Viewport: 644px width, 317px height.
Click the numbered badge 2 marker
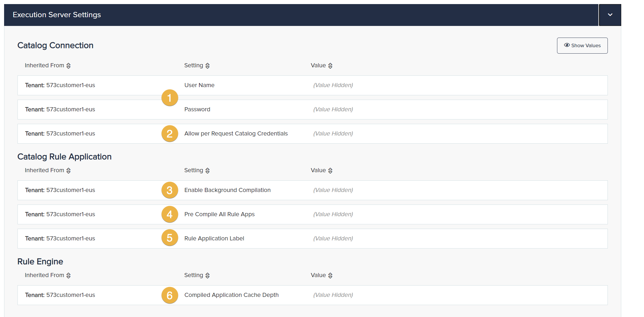point(170,134)
